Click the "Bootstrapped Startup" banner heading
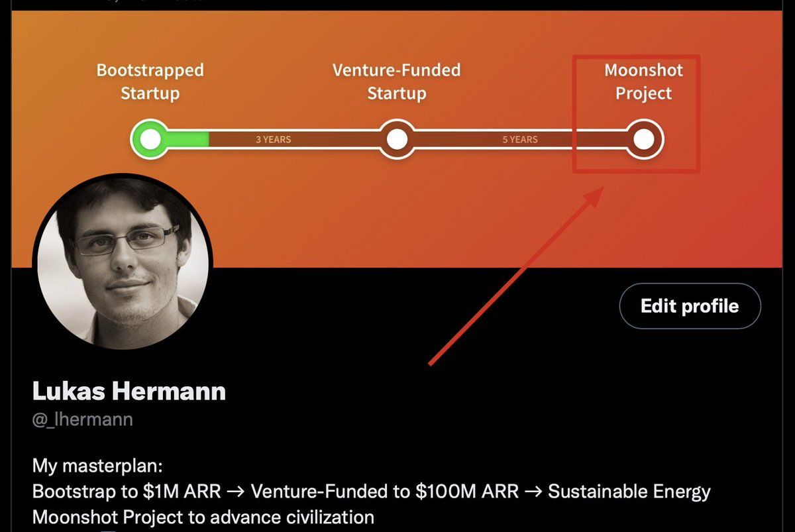The image size is (795, 532). point(150,81)
